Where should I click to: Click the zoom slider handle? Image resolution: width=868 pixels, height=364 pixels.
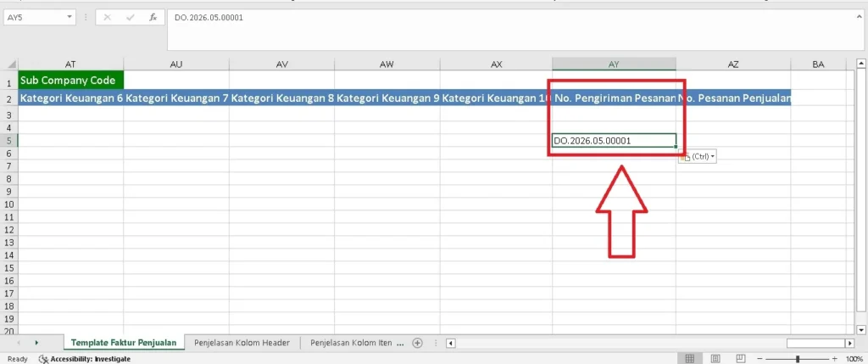(x=798, y=359)
